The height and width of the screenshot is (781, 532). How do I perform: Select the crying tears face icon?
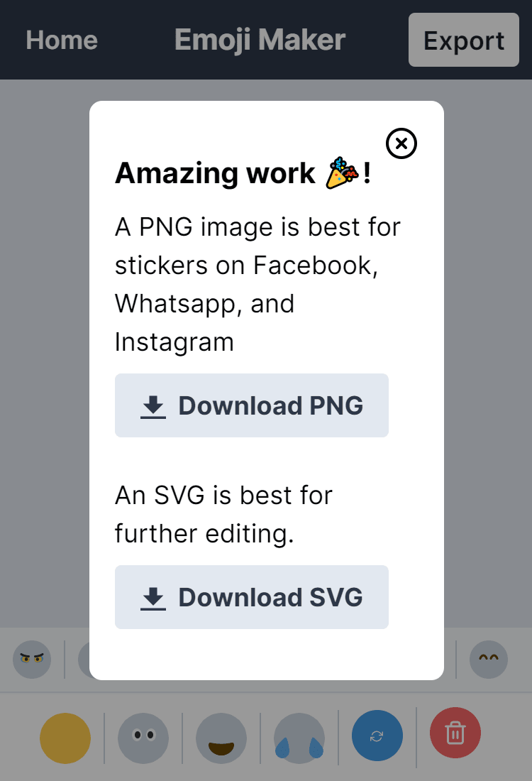299,738
